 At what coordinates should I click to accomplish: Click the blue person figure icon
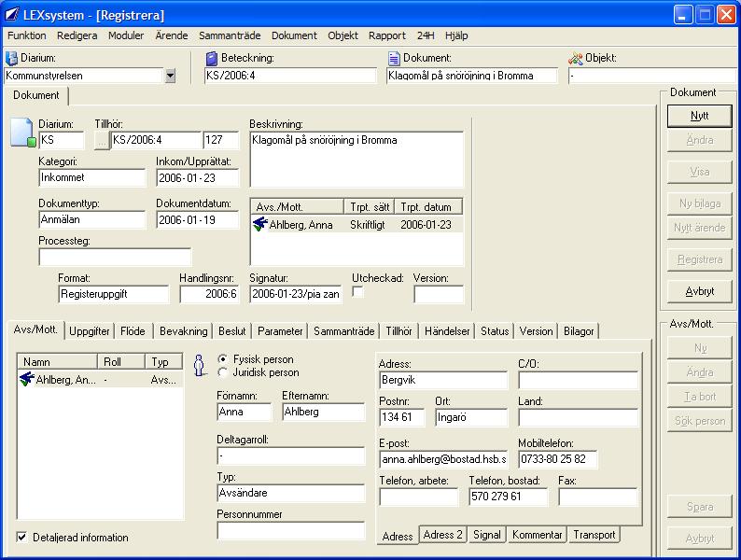click(x=200, y=366)
